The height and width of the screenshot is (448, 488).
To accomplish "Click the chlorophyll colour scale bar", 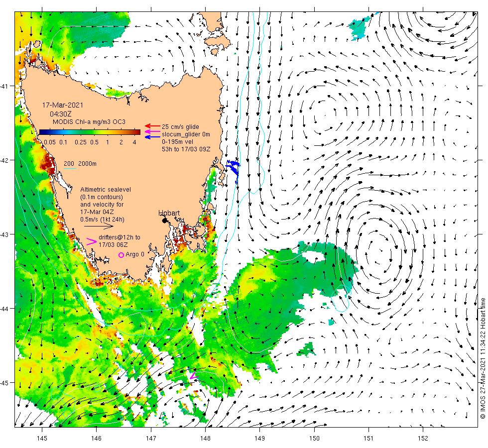I will pyautogui.click(x=90, y=132).
